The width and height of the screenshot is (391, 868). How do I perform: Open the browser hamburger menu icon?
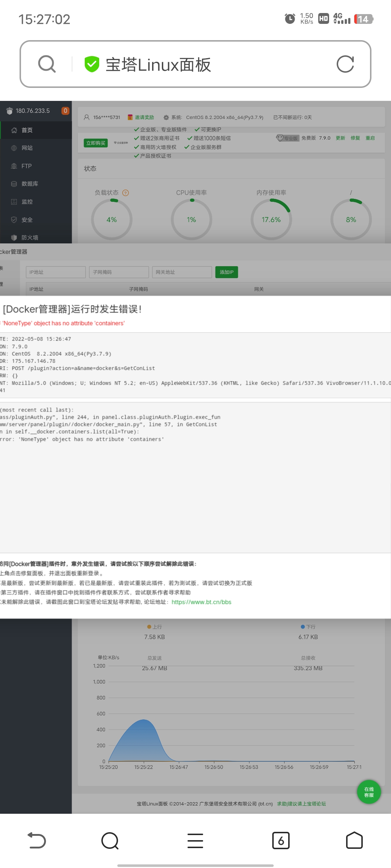click(195, 841)
